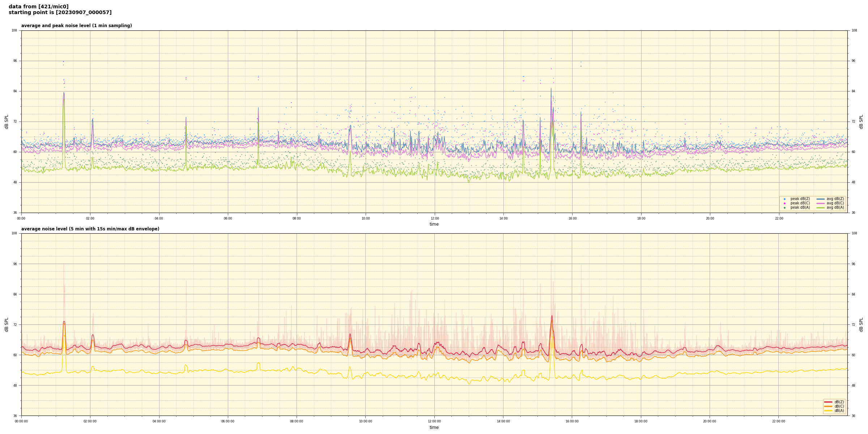868x434 pixels.
Task: Click the 'data from [421/mic0]' header text
Action: coord(38,7)
